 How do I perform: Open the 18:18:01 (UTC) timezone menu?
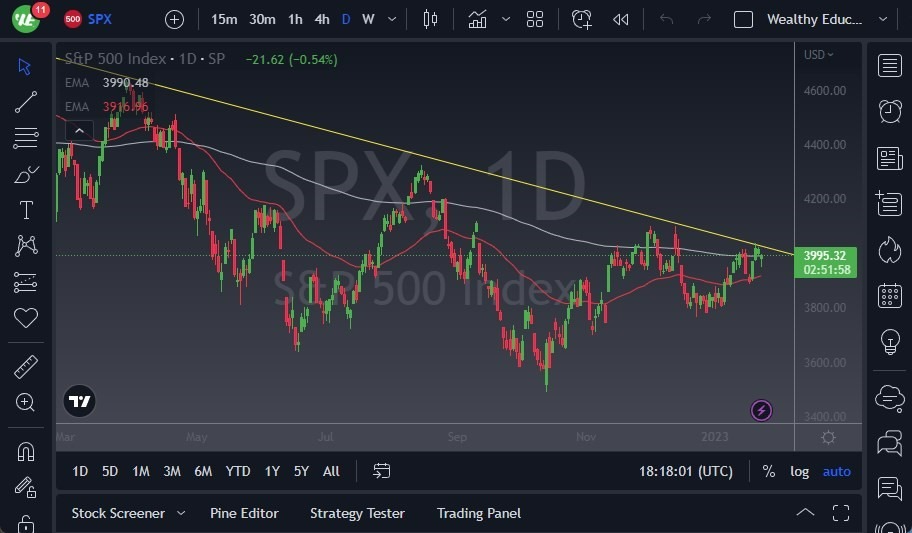[x=686, y=471]
